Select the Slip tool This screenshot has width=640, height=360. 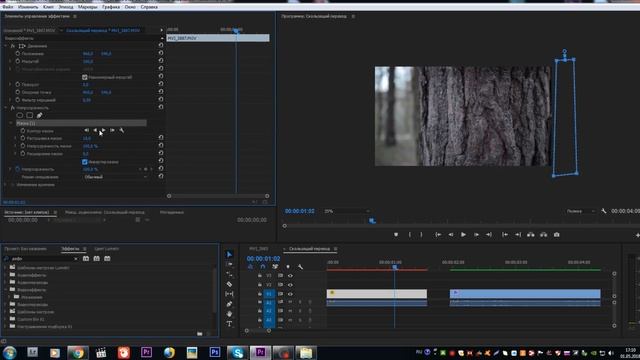click(229, 294)
